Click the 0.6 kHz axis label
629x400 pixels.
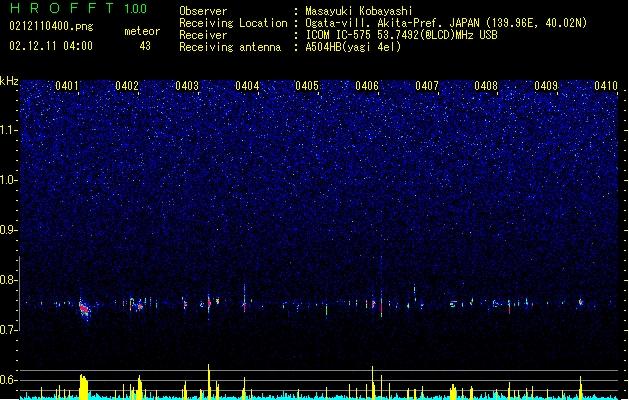[x=9, y=380]
